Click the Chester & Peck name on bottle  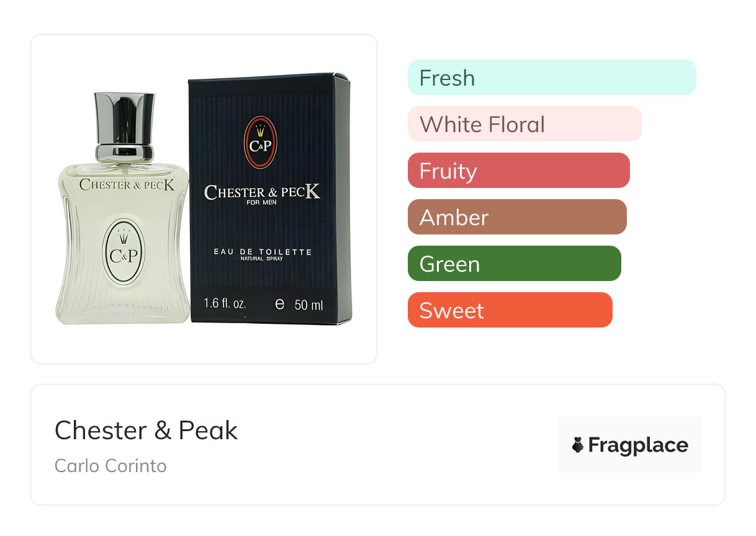(127, 185)
